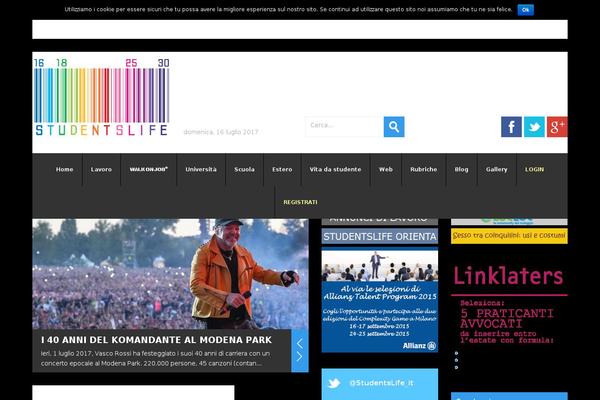
Task: Open the Blog menu item
Action: click(x=461, y=169)
